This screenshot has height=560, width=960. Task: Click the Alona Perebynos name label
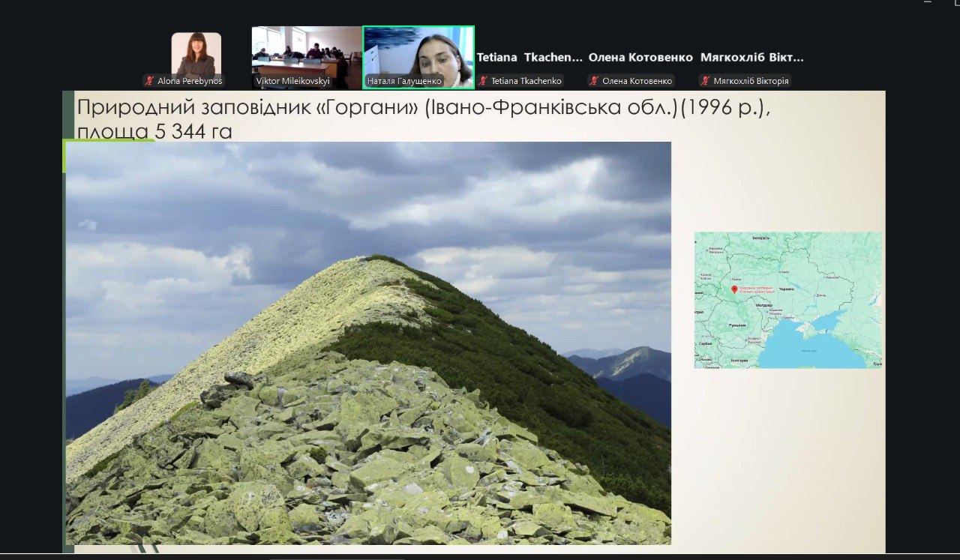click(190, 81)
